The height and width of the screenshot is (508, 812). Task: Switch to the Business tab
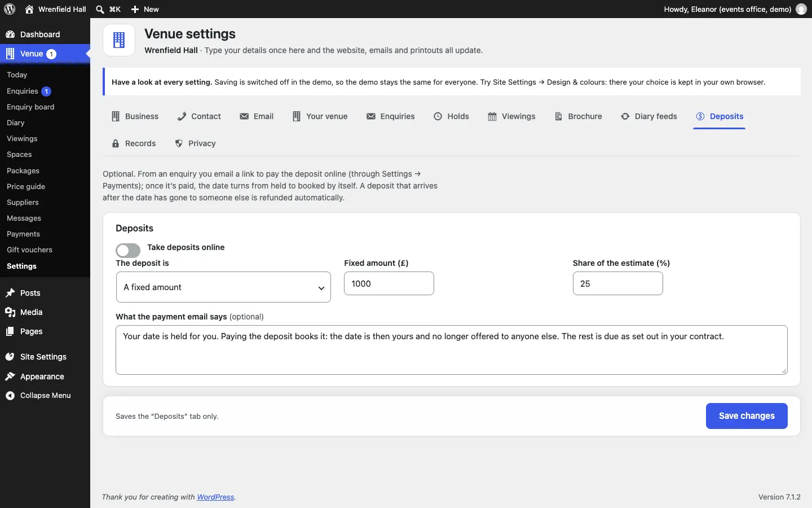135,116
